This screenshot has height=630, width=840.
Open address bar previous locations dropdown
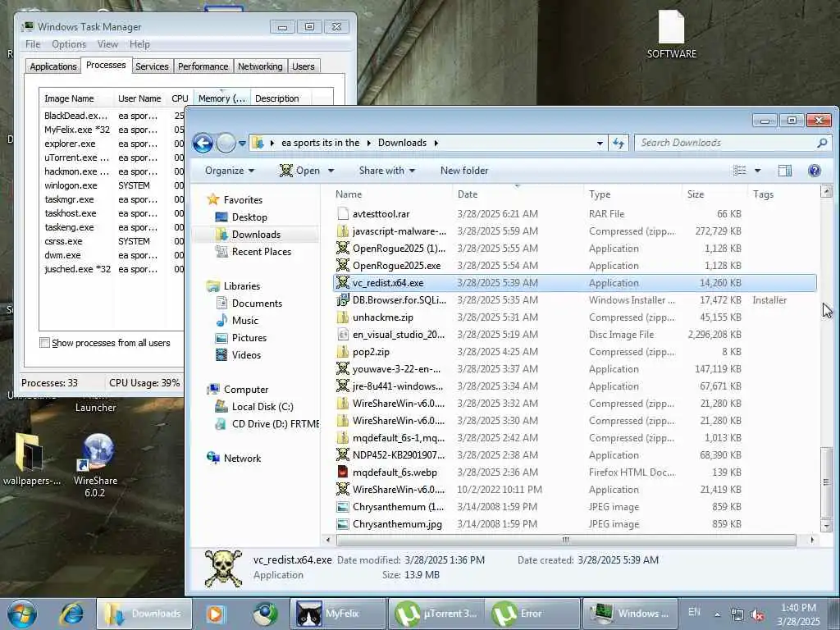[600, 143]
